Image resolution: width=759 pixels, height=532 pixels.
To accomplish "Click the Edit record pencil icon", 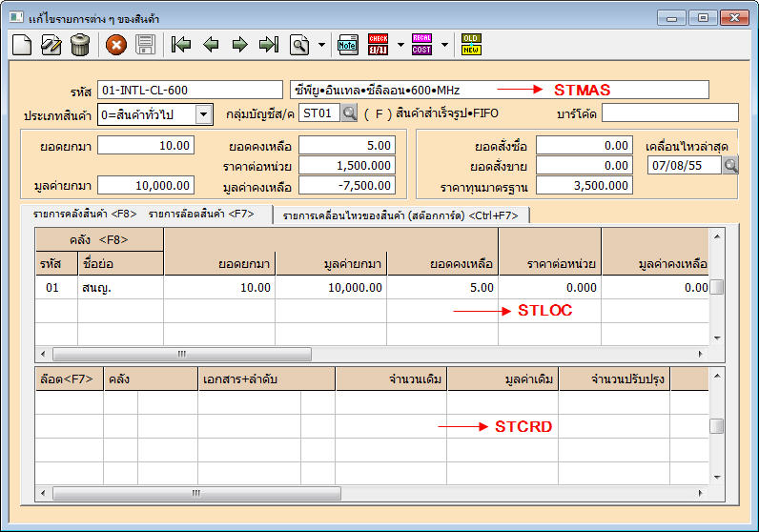I will click(51, 44).
